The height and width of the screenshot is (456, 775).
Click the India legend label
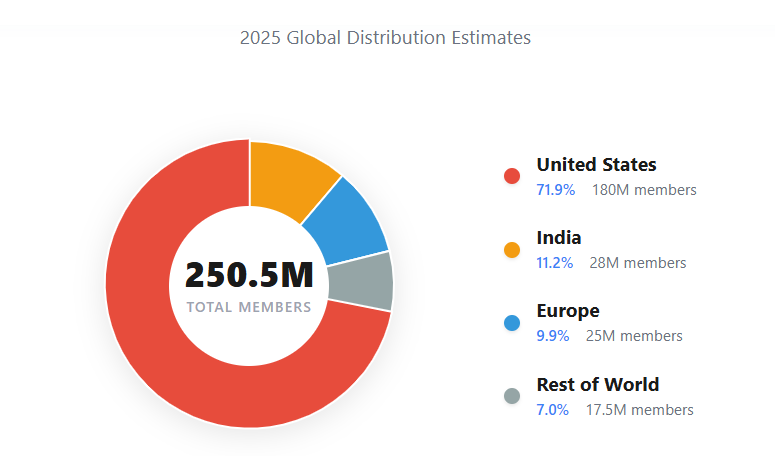[x=559, y=238]
